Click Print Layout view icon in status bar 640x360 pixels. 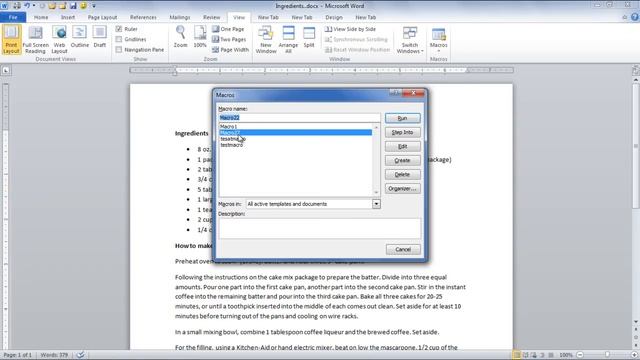(x=517, y=355)
